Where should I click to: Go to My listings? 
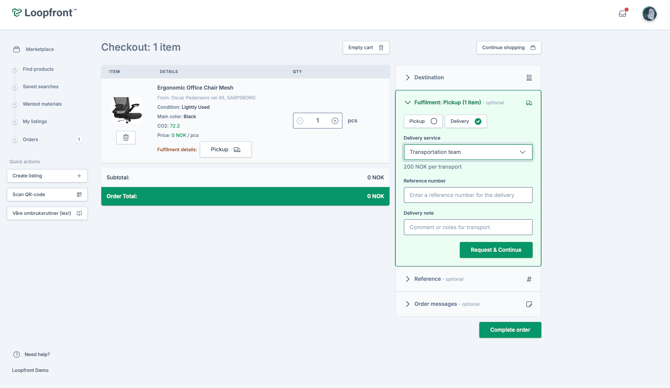click(x=35, y=122)
